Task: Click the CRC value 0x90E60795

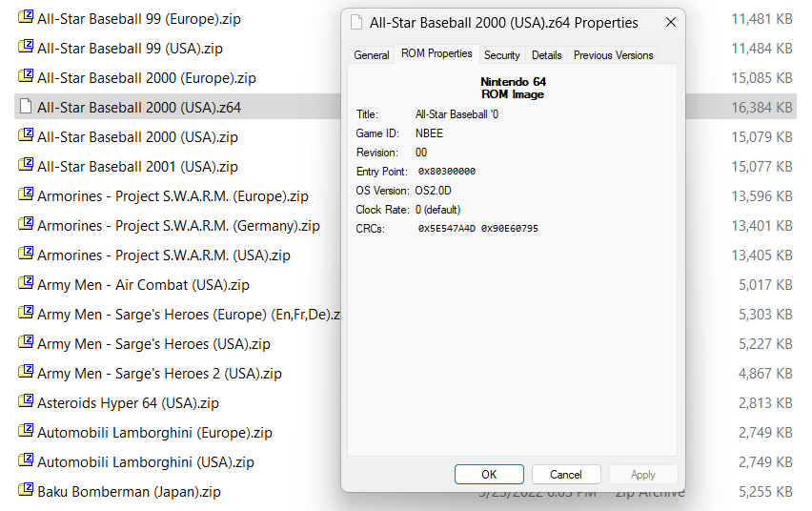Action: 510,229
